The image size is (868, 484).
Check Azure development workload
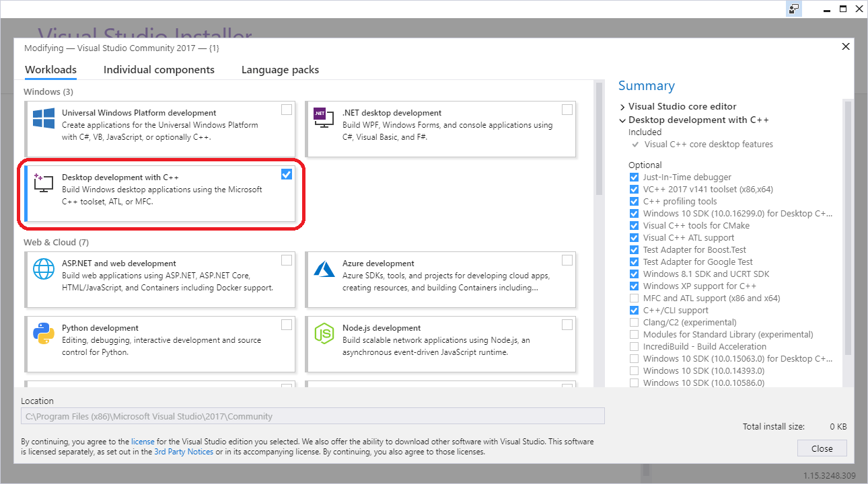[x=567, y=260]
